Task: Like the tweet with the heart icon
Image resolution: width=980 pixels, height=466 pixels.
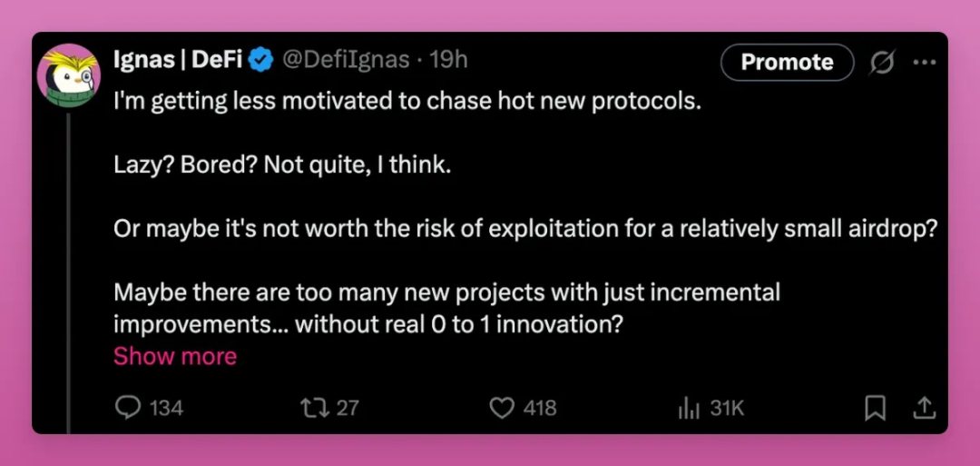Action: [502, 408]
